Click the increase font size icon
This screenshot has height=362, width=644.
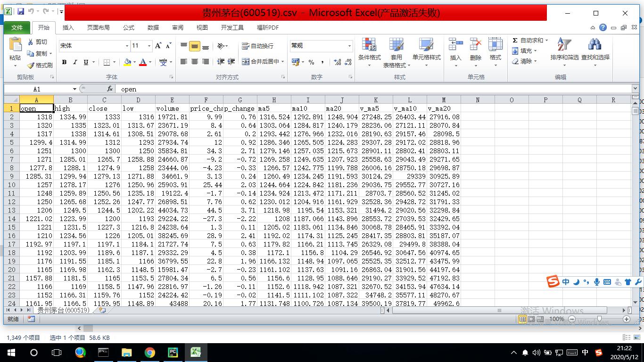pos(158,46)
